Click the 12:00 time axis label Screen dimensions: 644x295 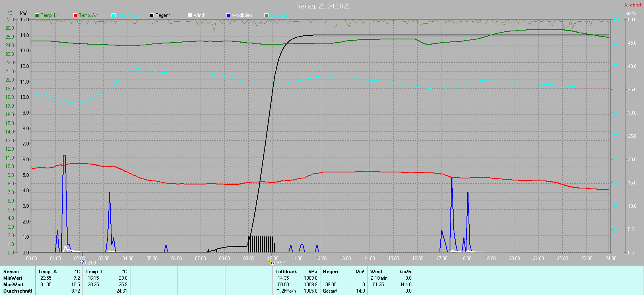click(321, 258)
